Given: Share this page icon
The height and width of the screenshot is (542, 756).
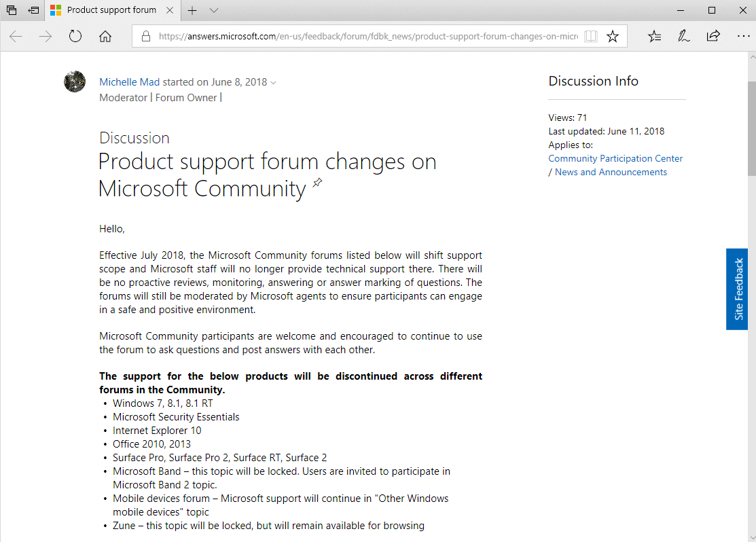Looking at the screenshot, I should [x=713, y=36].
